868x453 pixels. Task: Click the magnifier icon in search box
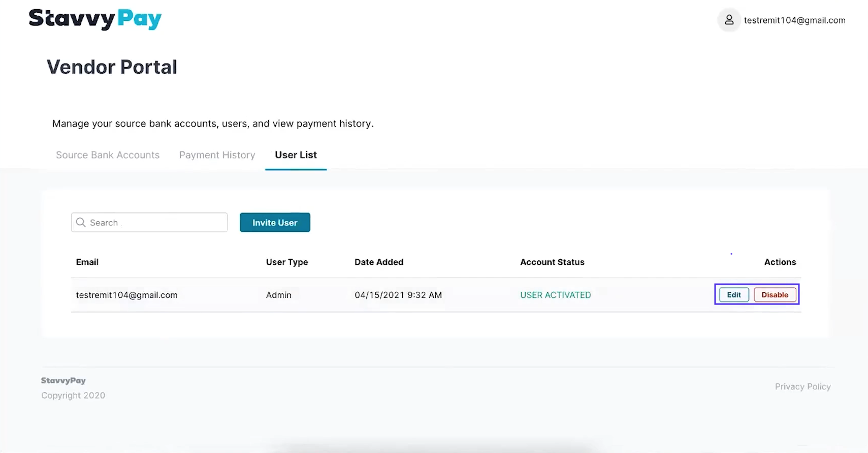click(x=81, y=222)
